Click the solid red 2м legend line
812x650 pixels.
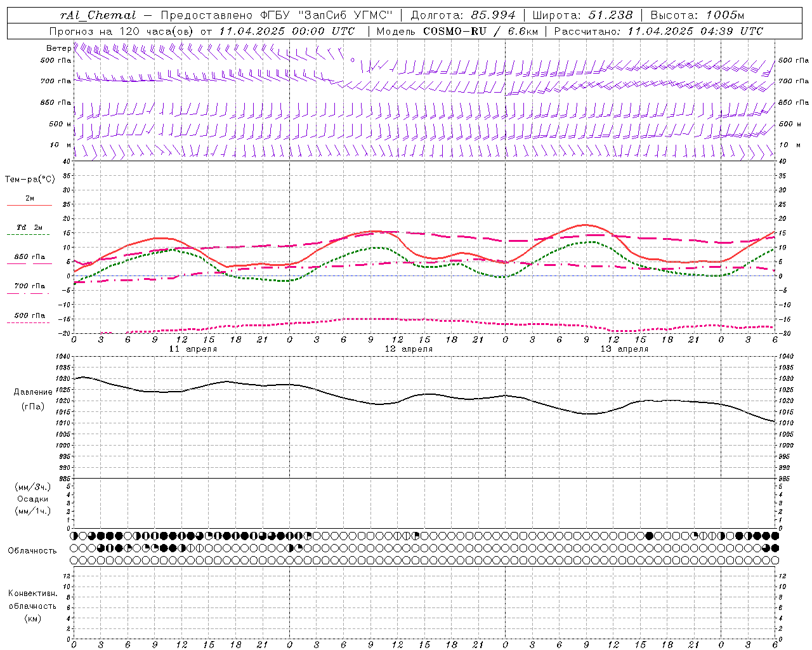(x=29, y=206)
